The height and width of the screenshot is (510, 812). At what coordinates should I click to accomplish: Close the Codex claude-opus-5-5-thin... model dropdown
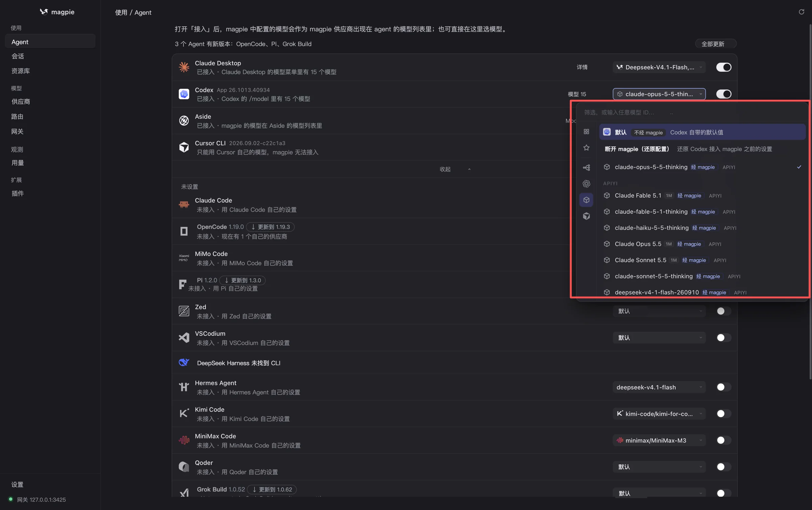659,94
